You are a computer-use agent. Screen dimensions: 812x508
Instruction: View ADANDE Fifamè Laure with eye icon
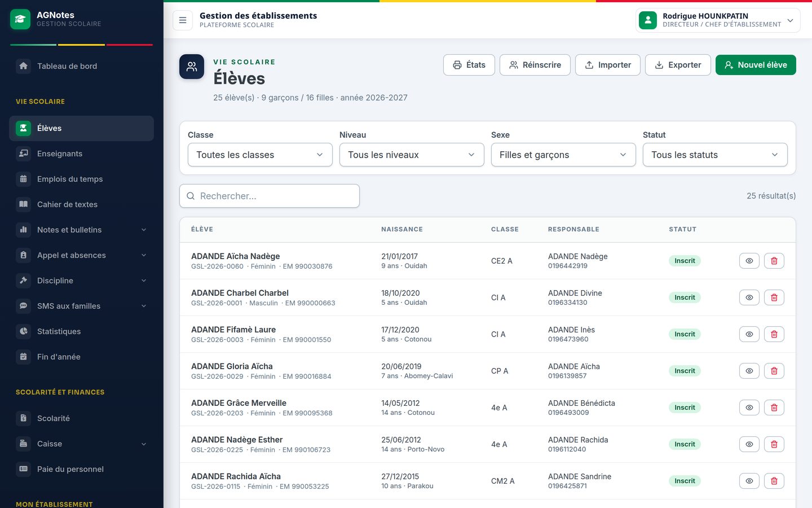click(749, 334)
